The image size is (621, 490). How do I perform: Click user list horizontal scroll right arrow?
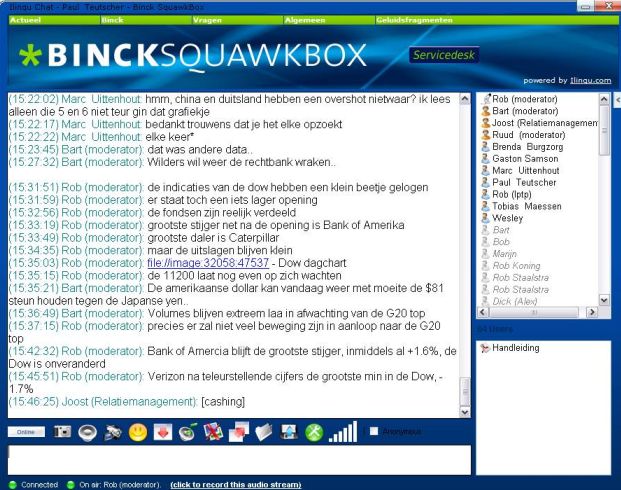tap(592, 312)
